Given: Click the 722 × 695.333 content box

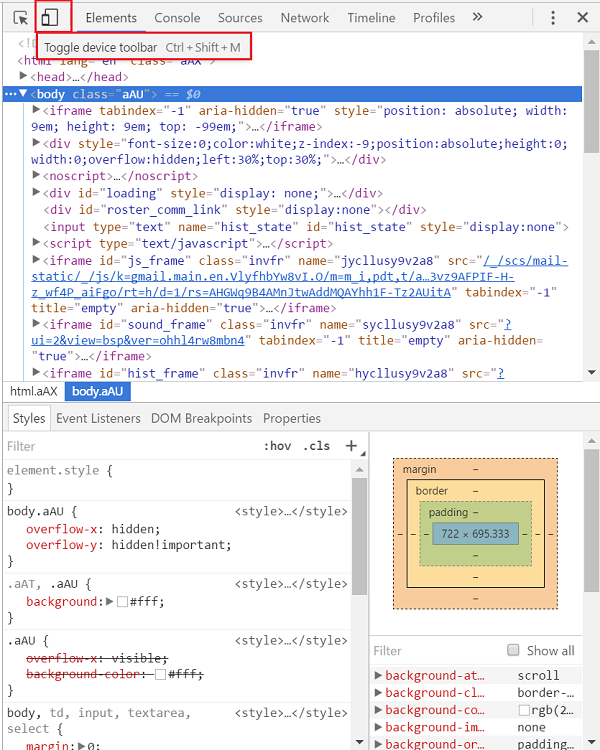Looking at the screenshot, I should coord(475,534).
